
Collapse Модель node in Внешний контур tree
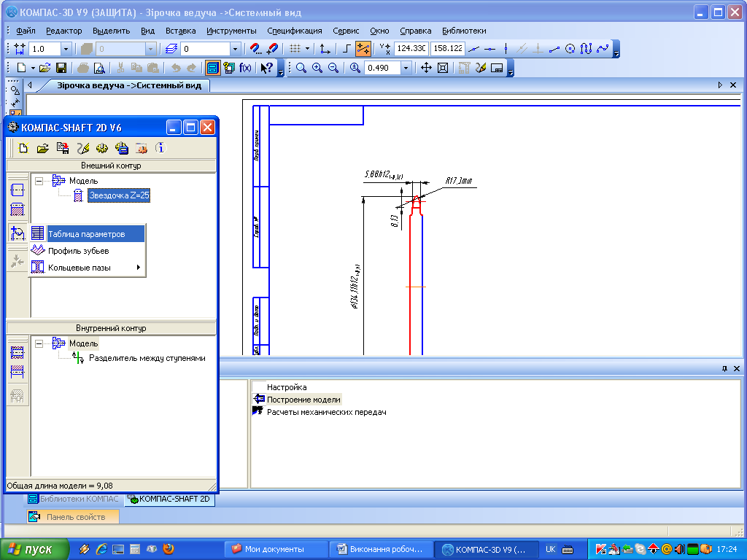[x=39, y=181]
